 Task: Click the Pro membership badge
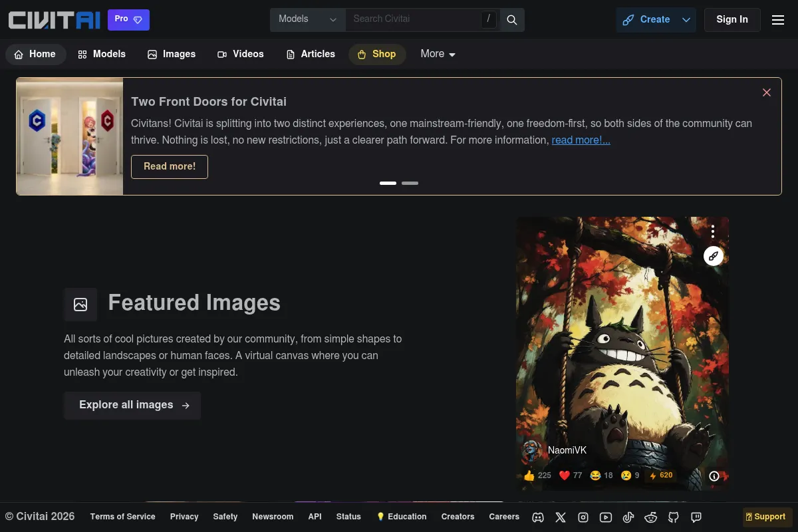(128, 20)
